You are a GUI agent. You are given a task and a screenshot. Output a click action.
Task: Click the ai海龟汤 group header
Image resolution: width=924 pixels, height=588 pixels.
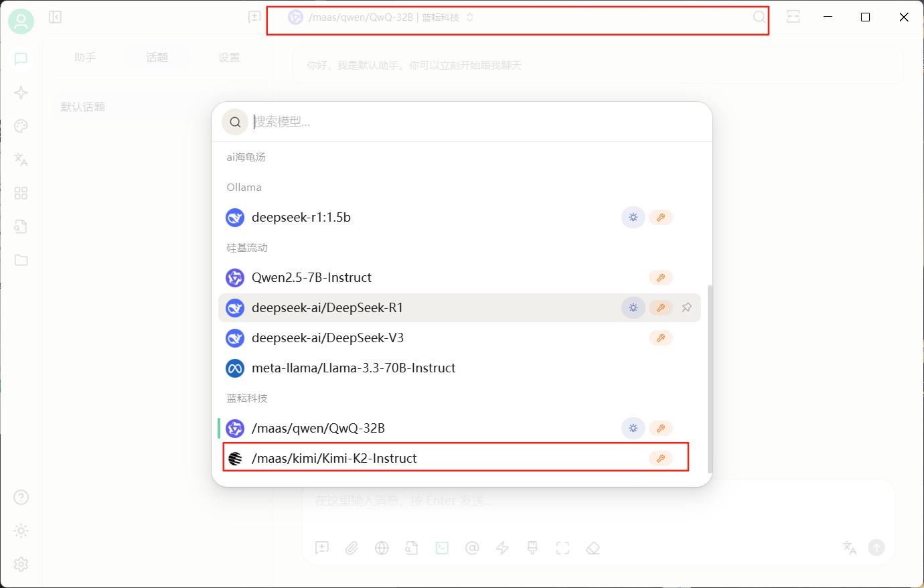(x=246, y=157)
